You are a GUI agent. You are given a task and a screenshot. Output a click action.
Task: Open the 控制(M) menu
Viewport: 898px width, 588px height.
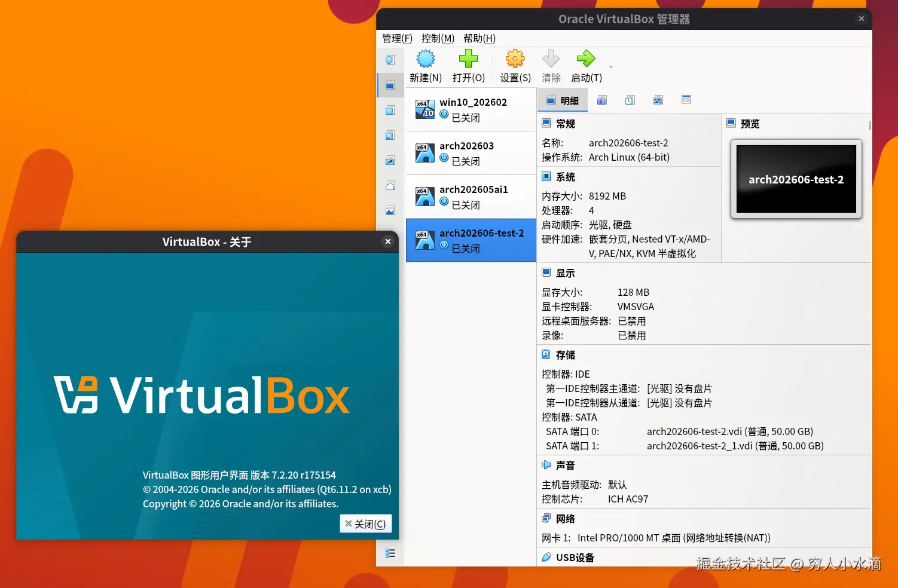[x=438, y=38]
